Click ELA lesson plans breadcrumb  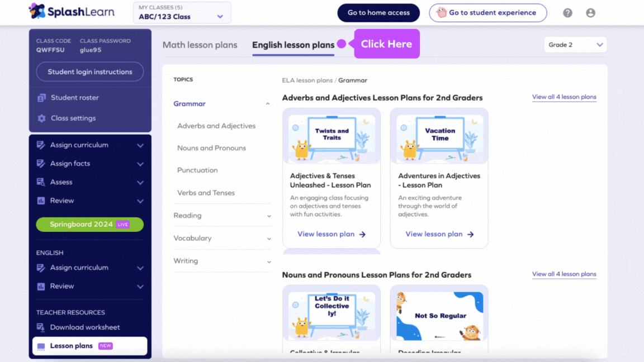click(x=307, y=80)
